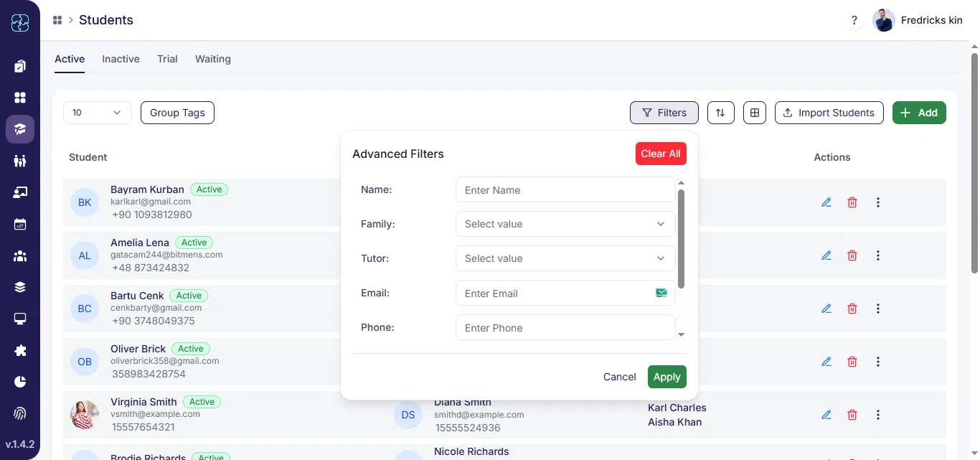Edit Amelia Lena with pencil icon
The height and width of the screenshot is (460, 980).
click(x=826, y=255)
